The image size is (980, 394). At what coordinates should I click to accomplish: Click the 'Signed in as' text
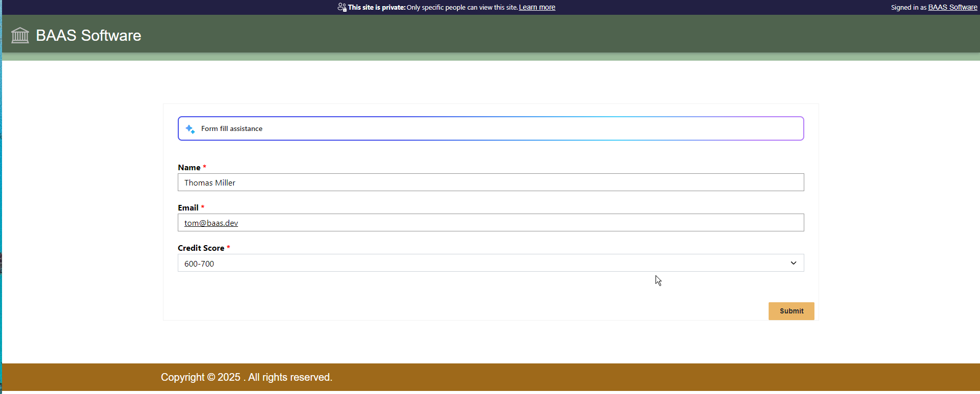click(x=908, y=7)
